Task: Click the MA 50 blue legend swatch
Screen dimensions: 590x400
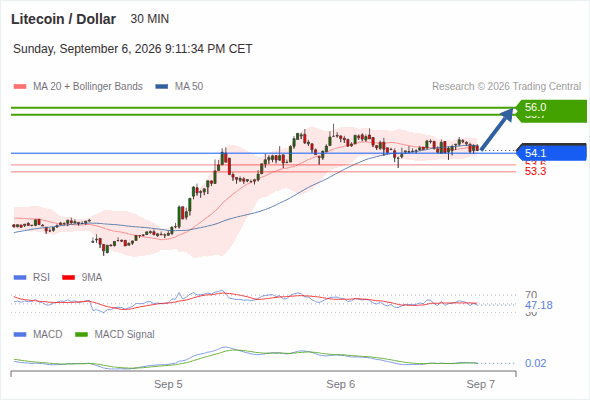Action: (x=162, y=87)
